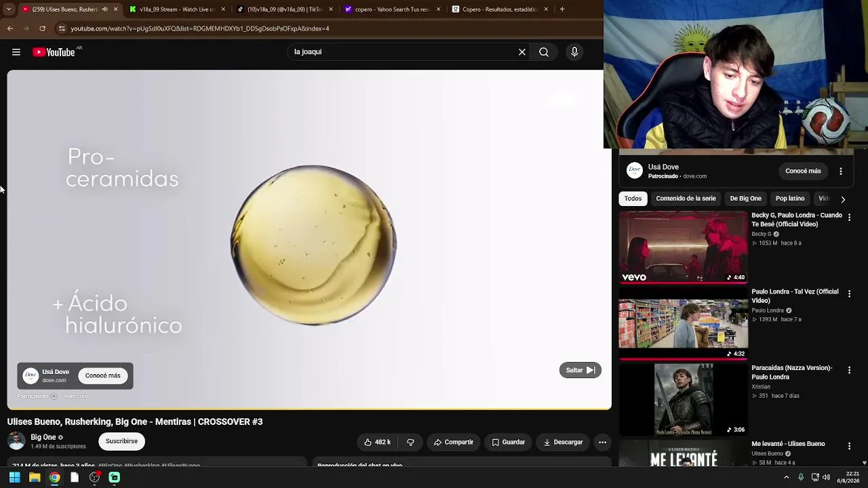
Task: View site information in address bar
Action: 62,28
